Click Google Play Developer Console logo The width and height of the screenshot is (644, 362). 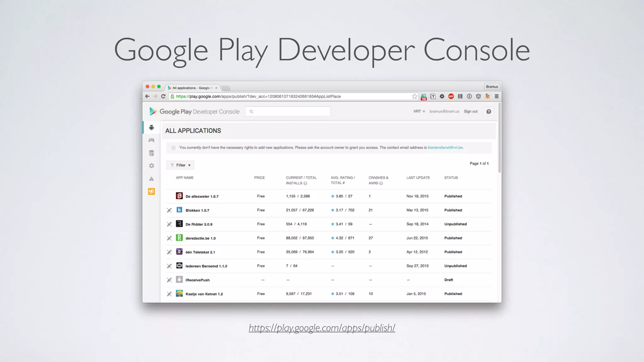pos(194,112)
